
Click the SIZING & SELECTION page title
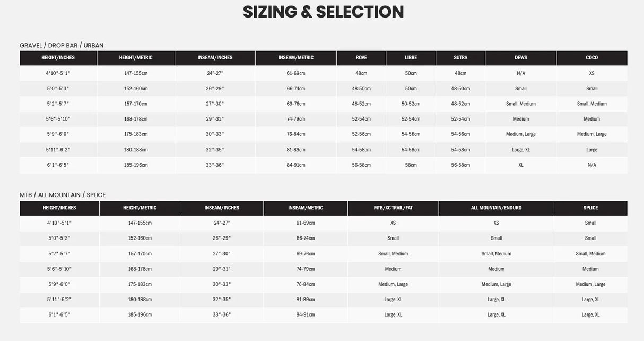[323, 12]
